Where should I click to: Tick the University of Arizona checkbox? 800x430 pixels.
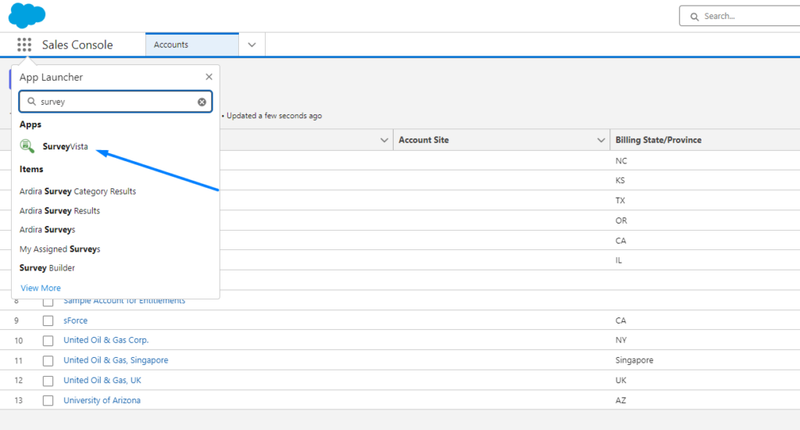pos(48,400)
